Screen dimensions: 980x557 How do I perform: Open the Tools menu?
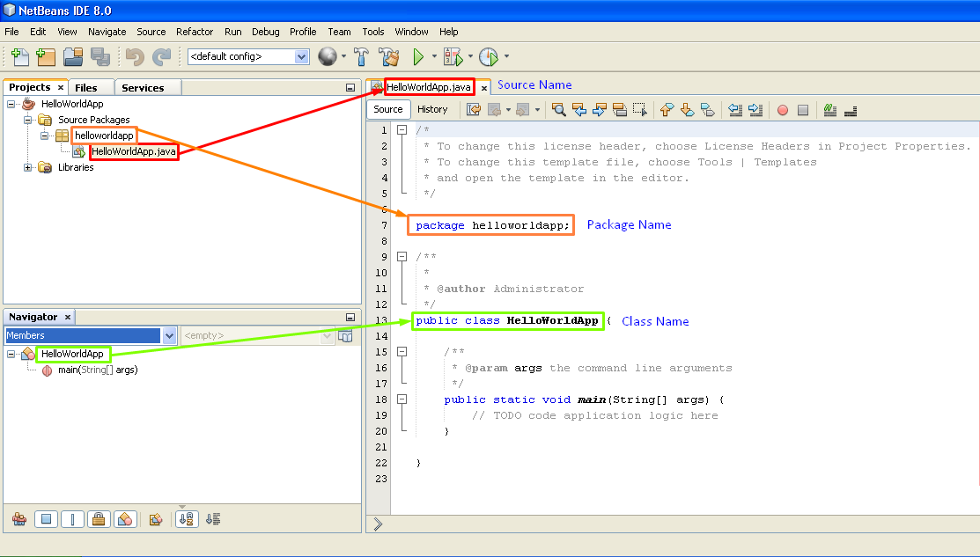point(373,32)
